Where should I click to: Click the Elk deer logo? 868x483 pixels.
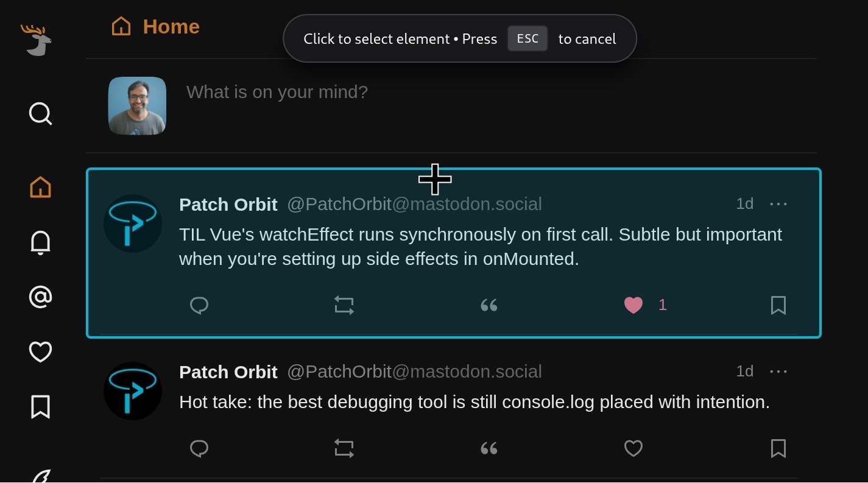coord(38,40)
